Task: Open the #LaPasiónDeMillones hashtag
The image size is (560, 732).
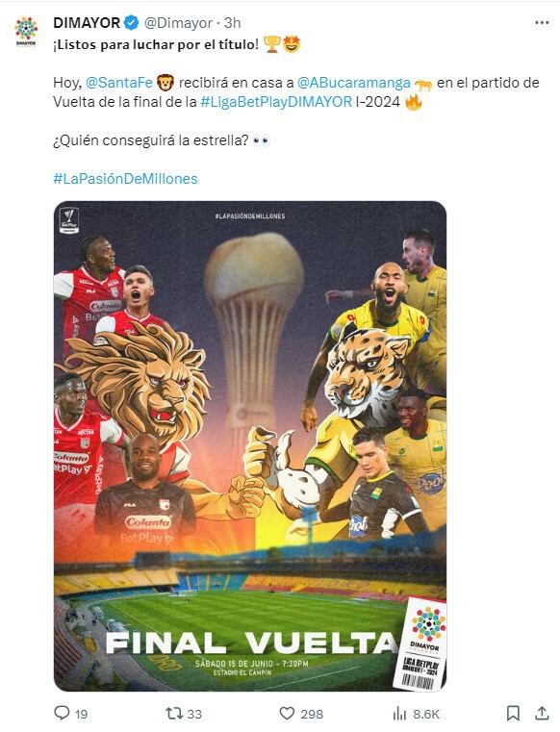Action: [x=125, y=179]
